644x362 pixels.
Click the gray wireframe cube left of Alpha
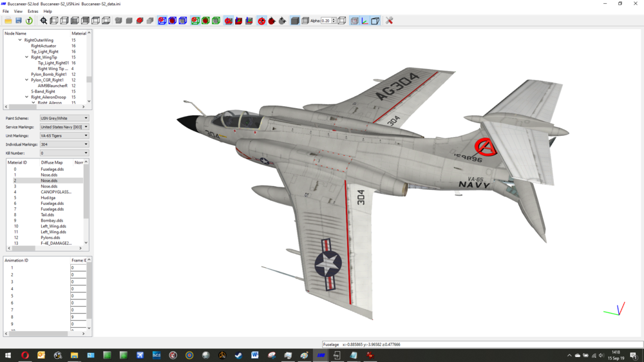point(305,21)
